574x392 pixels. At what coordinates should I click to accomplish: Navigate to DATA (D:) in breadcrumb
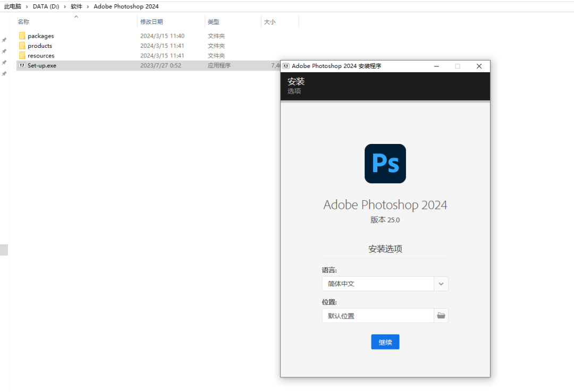46,6
